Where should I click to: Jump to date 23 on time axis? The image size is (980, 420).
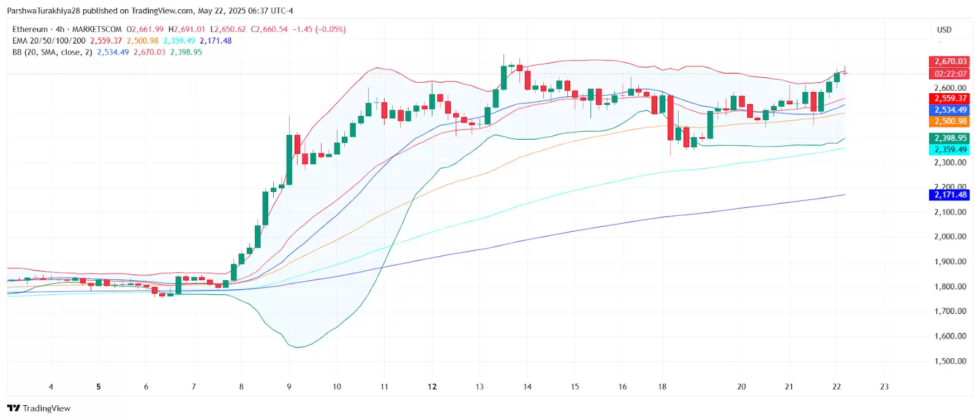(884, 387)
